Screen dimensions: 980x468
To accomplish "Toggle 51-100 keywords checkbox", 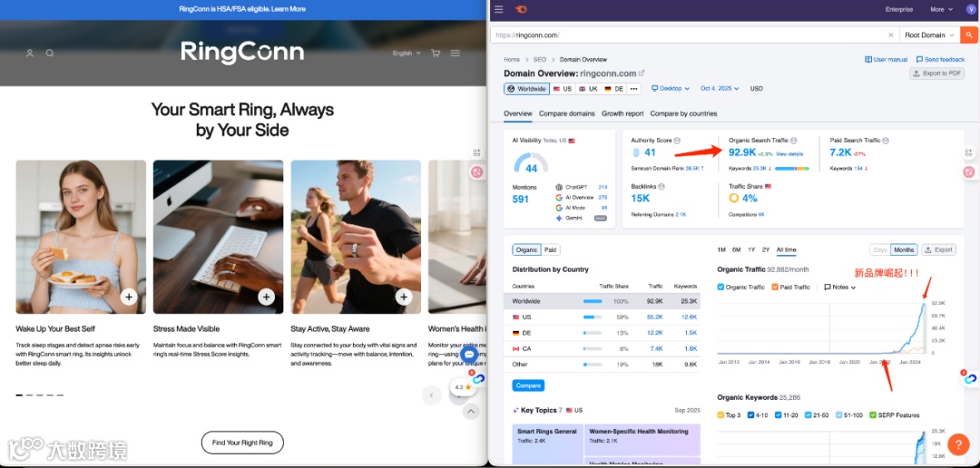I will pos(839,414).
